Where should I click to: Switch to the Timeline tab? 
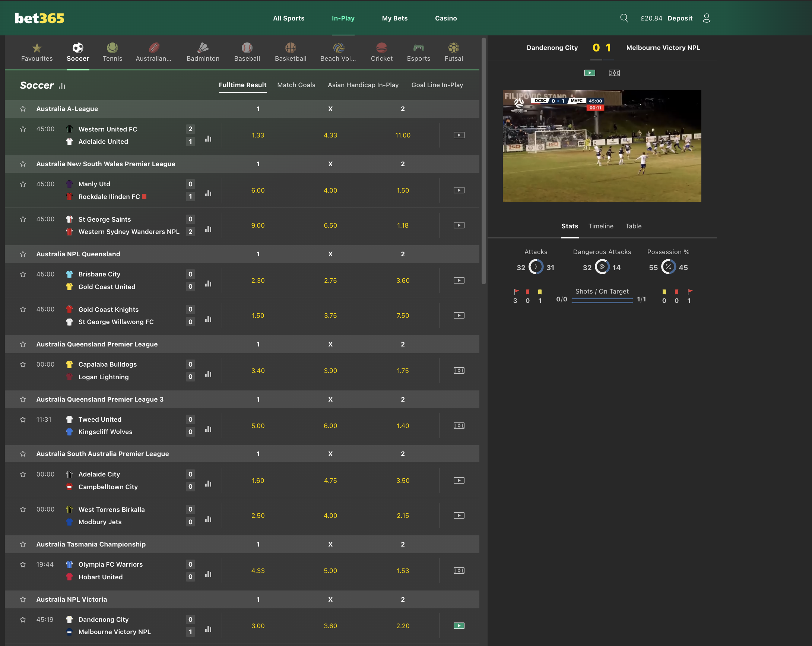(x=601, y=226)
